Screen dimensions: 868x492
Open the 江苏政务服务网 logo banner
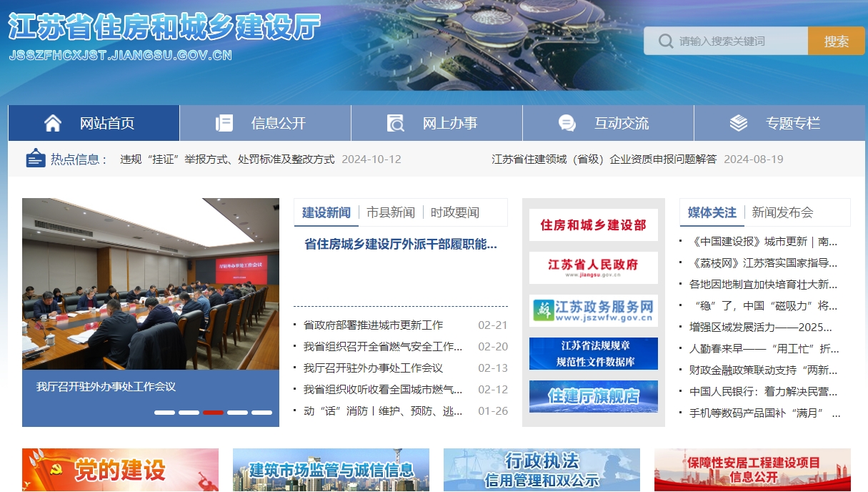(x=593, y=310)
